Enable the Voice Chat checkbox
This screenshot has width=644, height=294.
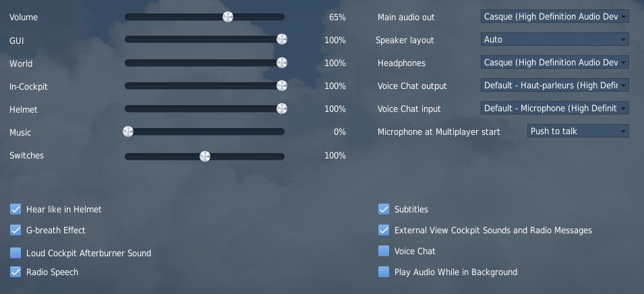pyautogui.click(x=384, y=251)
